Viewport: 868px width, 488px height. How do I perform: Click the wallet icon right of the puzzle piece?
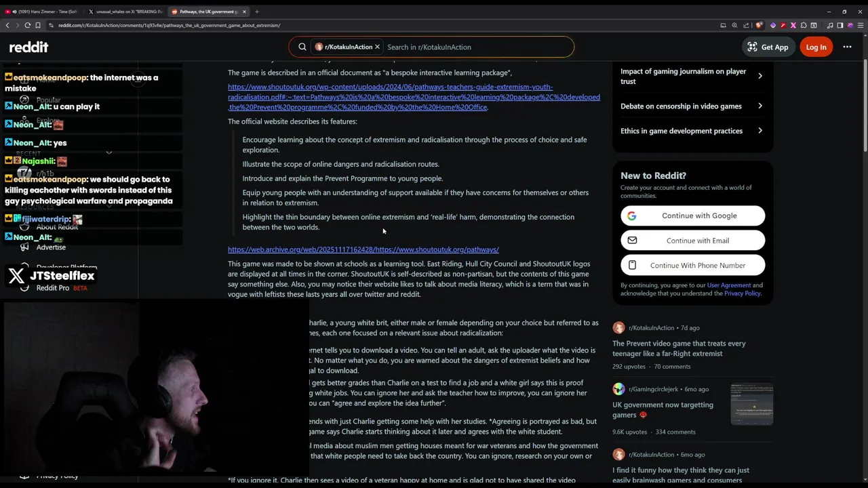[x=814, y=25]
